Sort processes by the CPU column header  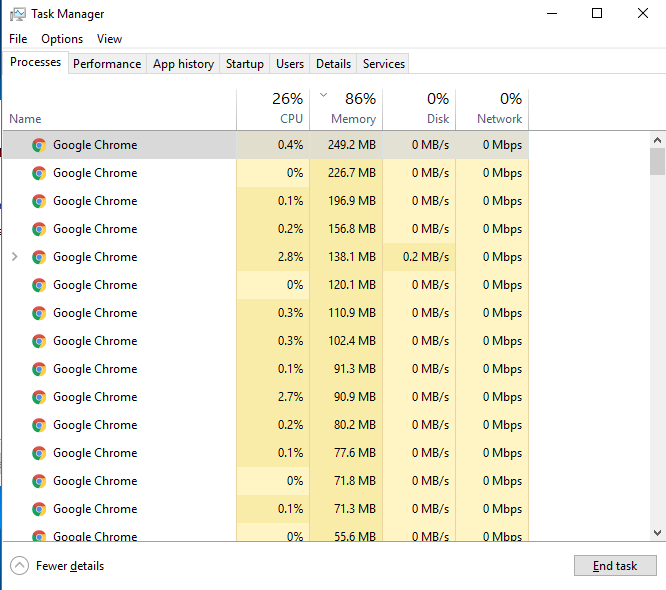(x=290, y=118)
